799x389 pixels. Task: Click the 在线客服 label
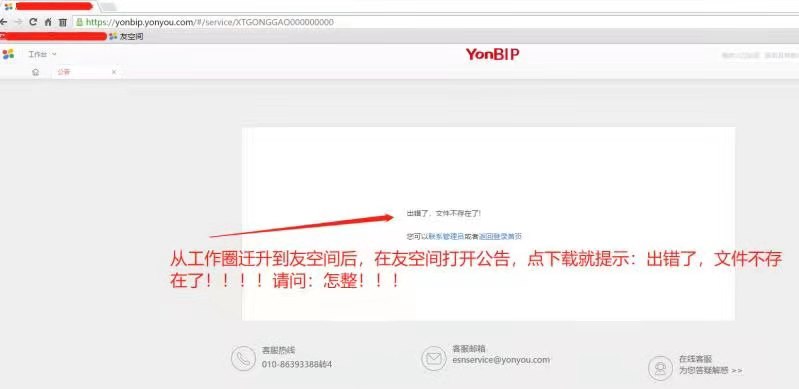tap(695, 359)
